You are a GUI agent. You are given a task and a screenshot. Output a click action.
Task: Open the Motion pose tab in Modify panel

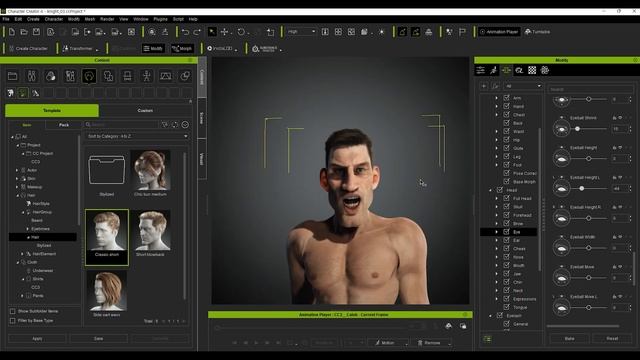(x=493, y=70)
